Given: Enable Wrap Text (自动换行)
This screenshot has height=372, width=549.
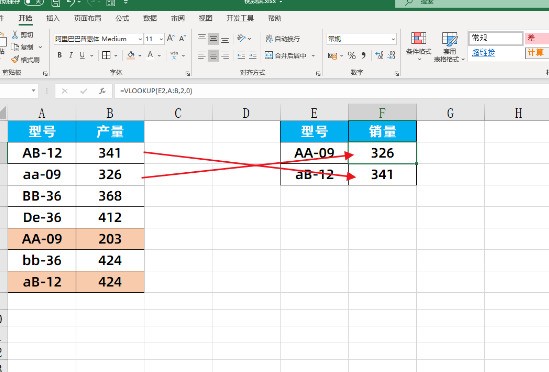Looking at the screenshot, I should pyautogui.click(x=283, y=39).
